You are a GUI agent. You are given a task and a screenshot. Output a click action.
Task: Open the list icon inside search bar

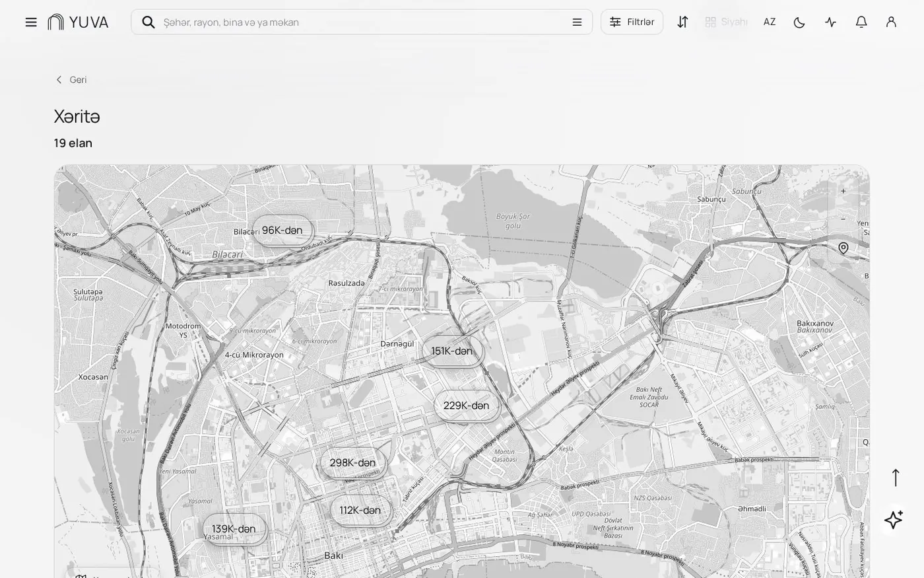click(577, 22)
